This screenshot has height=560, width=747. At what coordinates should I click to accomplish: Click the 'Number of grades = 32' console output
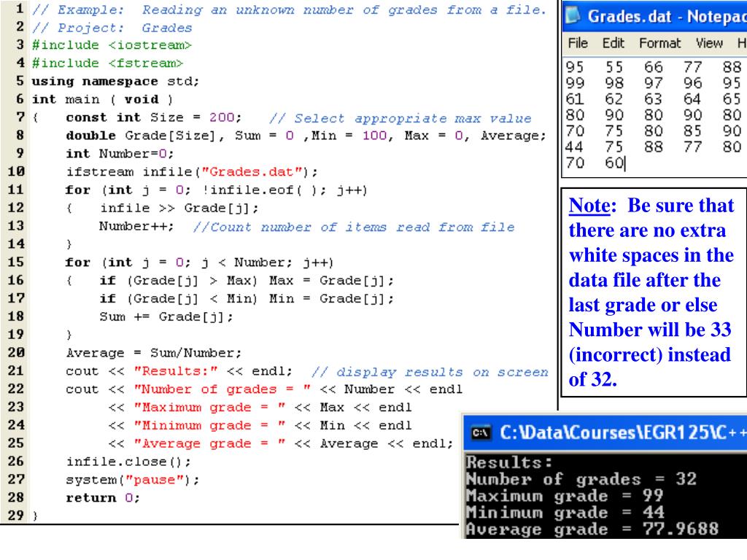coord(581,479)
